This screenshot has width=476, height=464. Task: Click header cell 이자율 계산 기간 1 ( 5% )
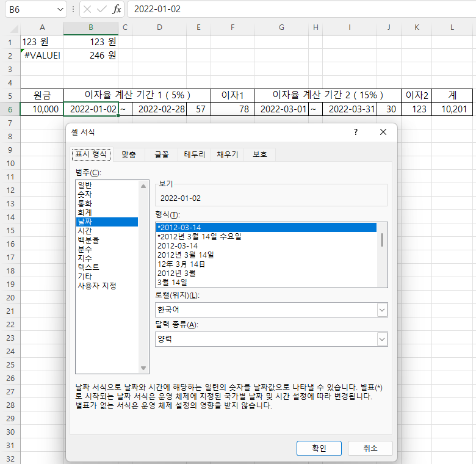[x=137, y=95]
